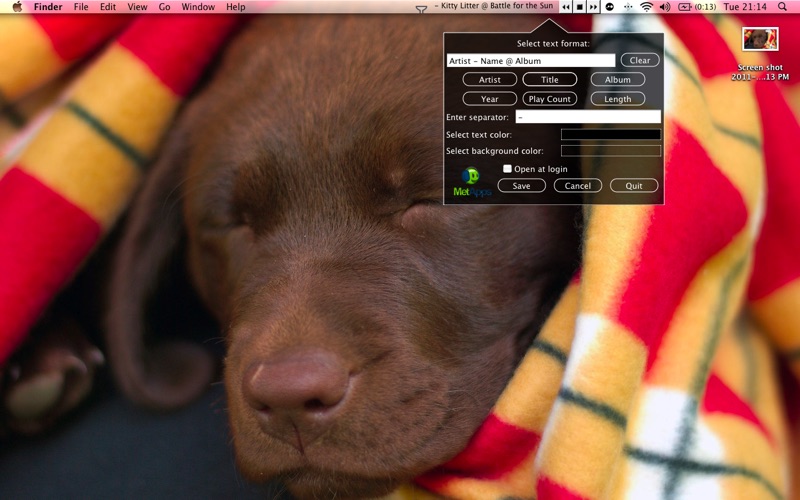The width and height of the screenshot is (800, 500).
Task: Open the Edit menu
Action: [108, 7]
